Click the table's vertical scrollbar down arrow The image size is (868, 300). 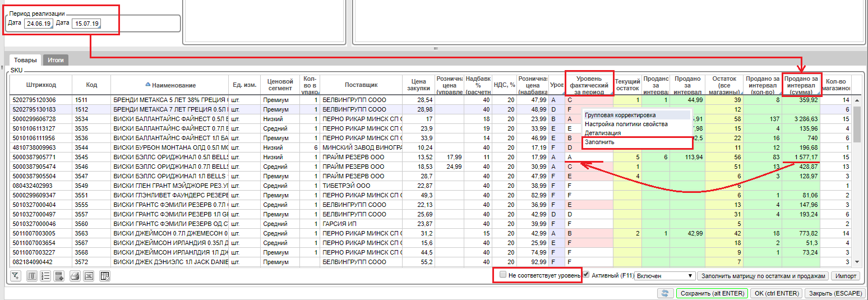tap(856, 262)
